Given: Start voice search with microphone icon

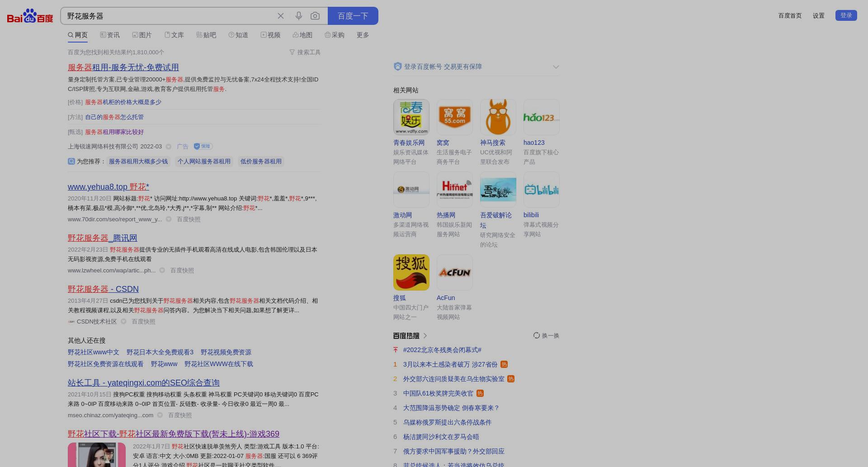Looking at the screenshot, I should (299, 16).
